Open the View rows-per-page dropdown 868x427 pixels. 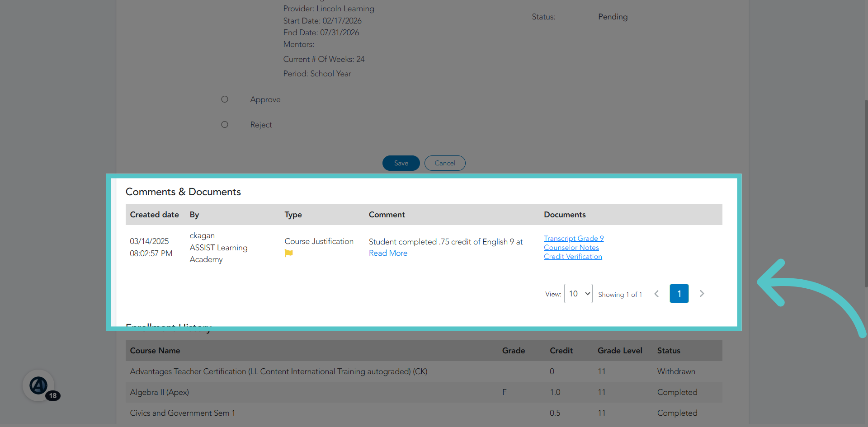point(578,294)
